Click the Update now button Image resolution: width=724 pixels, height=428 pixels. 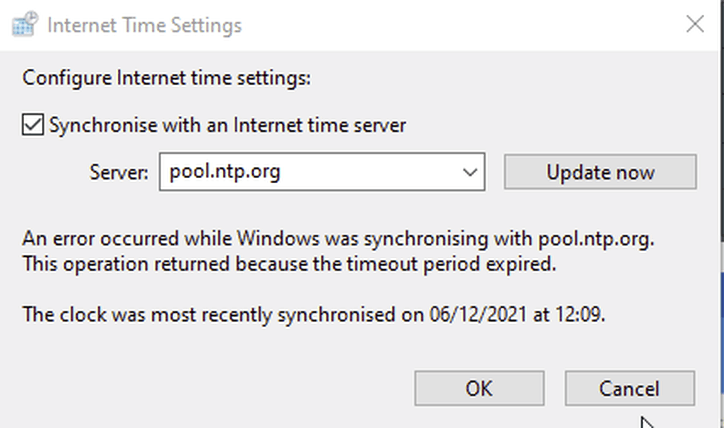600,172
